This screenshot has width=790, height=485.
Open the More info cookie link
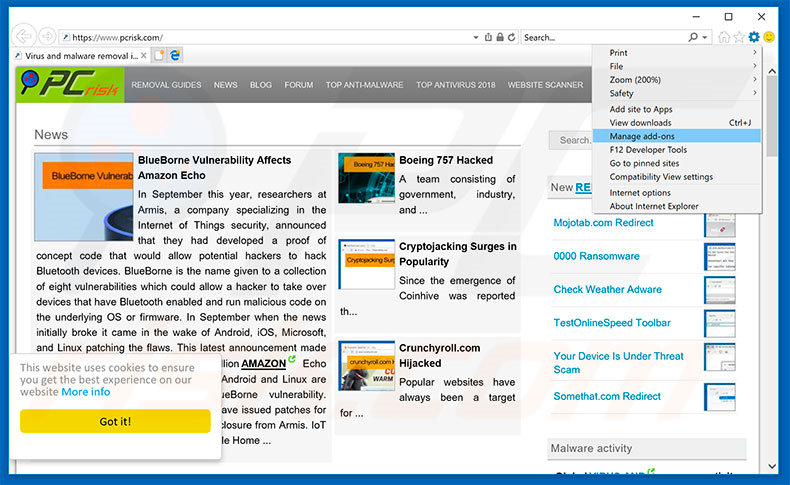point(86,392)
